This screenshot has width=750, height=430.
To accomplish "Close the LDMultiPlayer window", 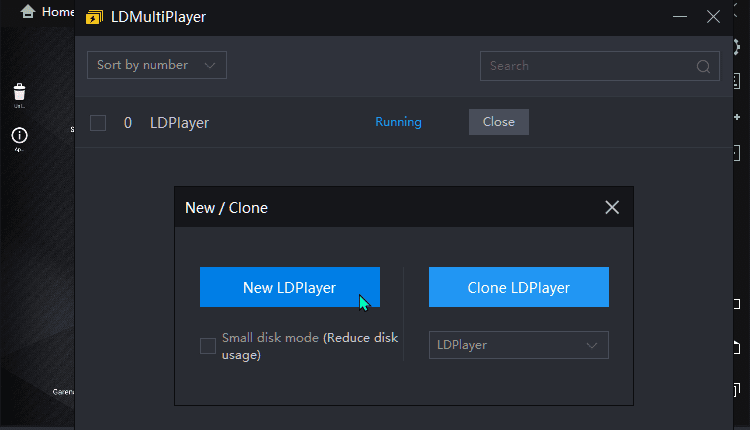I will tap(713, 17).
